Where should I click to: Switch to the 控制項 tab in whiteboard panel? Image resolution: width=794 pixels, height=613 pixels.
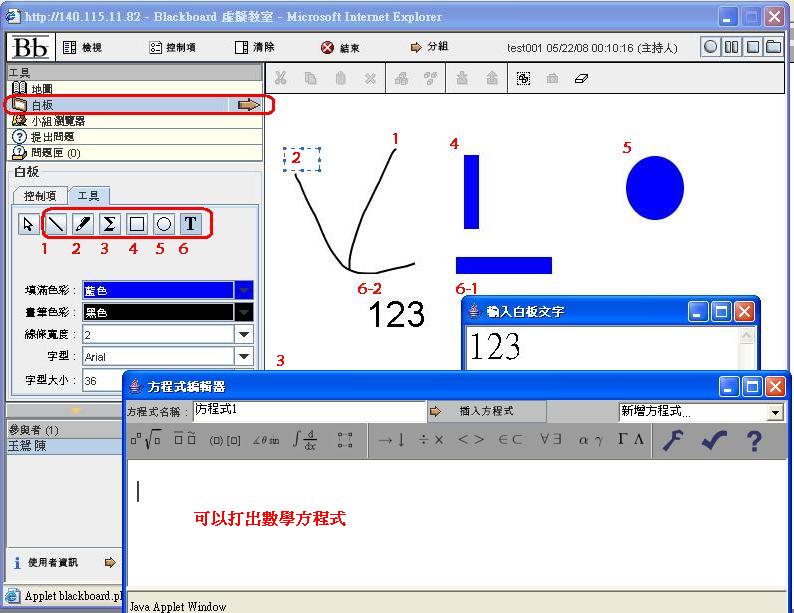click(x=46, y=196)
